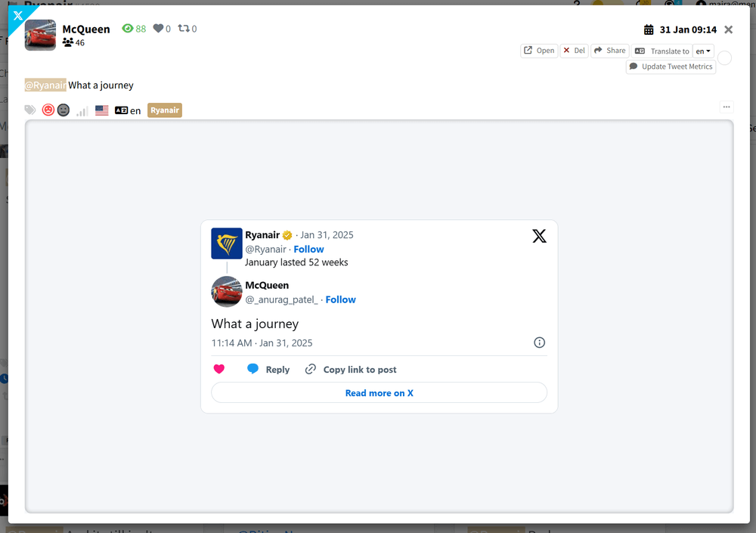756x533 pixels.
Task: Follow @_anurag_patel_ in the embedded tweet
Action: (340, 299)
